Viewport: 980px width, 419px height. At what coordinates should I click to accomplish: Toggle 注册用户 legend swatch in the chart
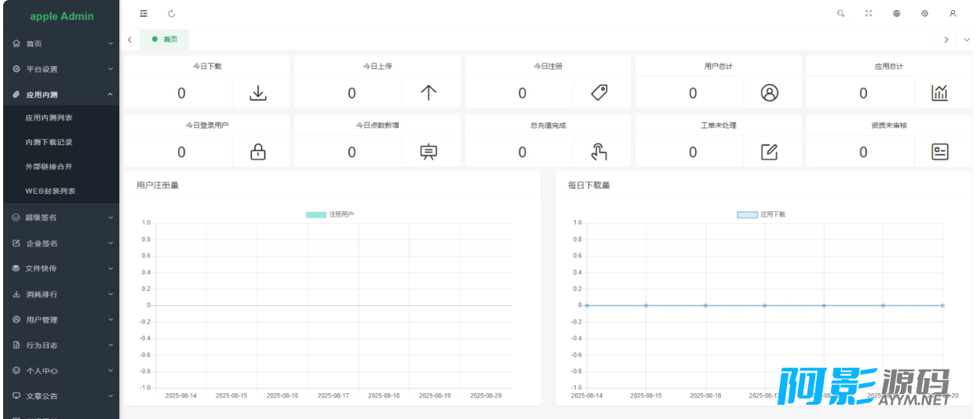(316, 214)
